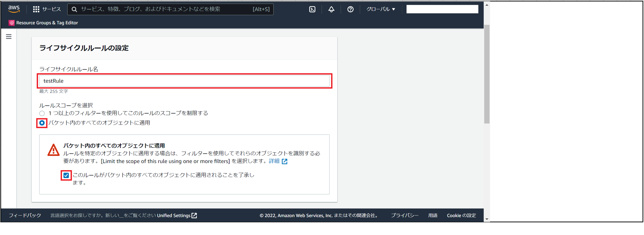Focus the top AWS search box
Viewport: 644px width, 235px height.
point(170,9)
